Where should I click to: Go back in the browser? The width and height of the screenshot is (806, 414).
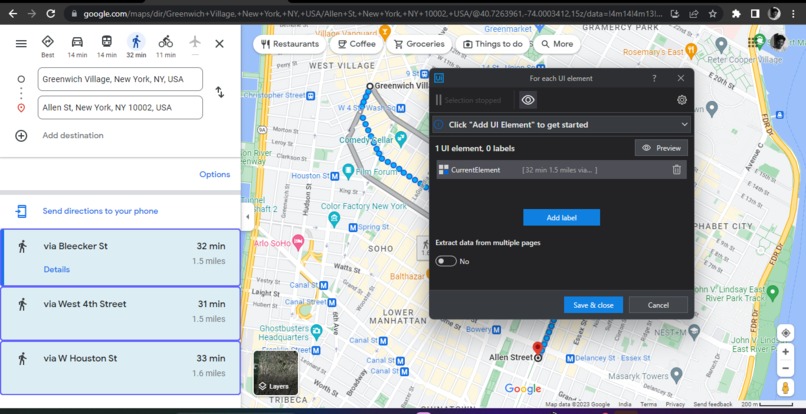[x=13, y=14]
